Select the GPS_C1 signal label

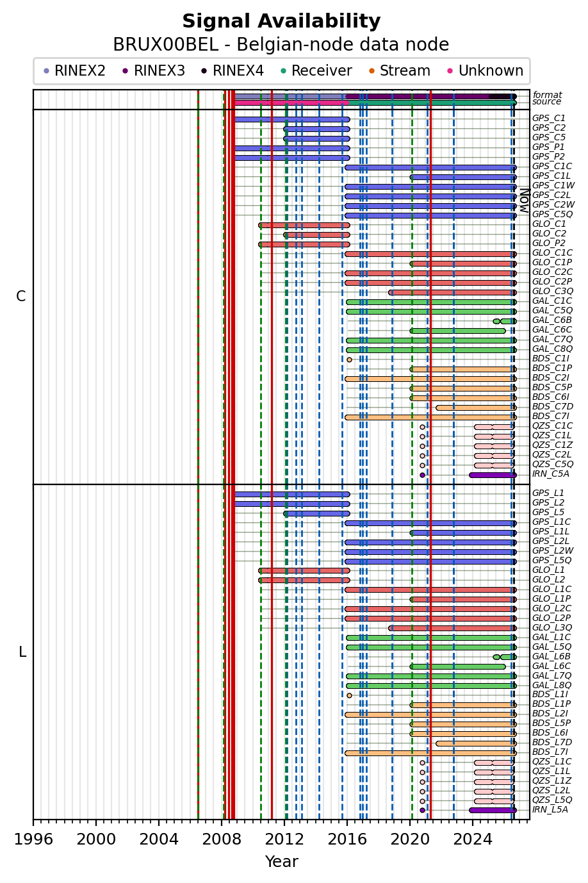549,118
